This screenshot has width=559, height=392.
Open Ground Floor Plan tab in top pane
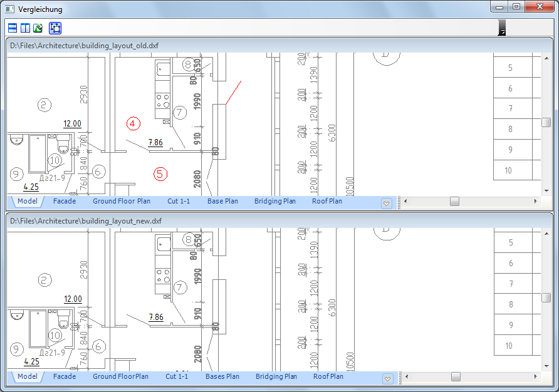click(x=122, y=202)
